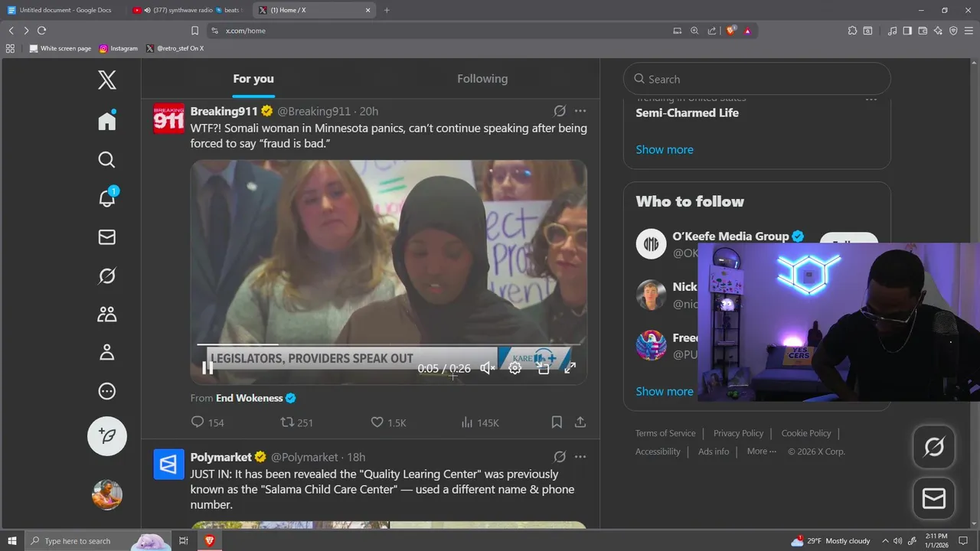
Task: Click the round Post compose button
Action: click(x=107, y=436)
